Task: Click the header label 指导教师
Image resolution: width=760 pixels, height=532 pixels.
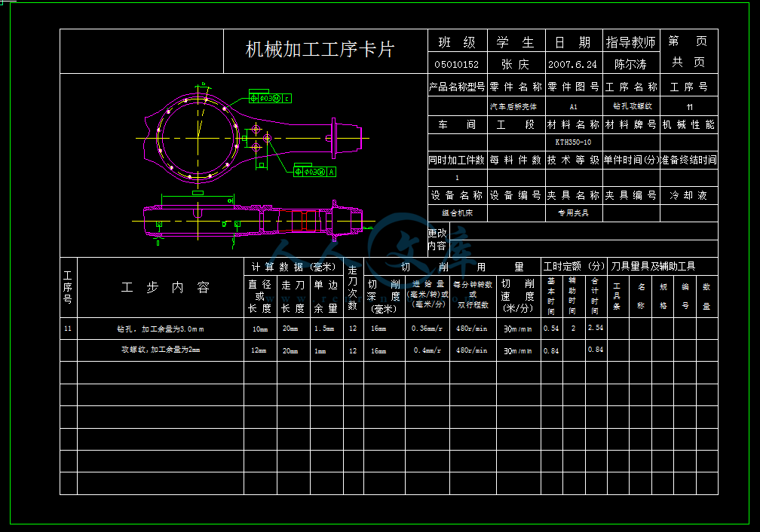Action: [630, 43]
